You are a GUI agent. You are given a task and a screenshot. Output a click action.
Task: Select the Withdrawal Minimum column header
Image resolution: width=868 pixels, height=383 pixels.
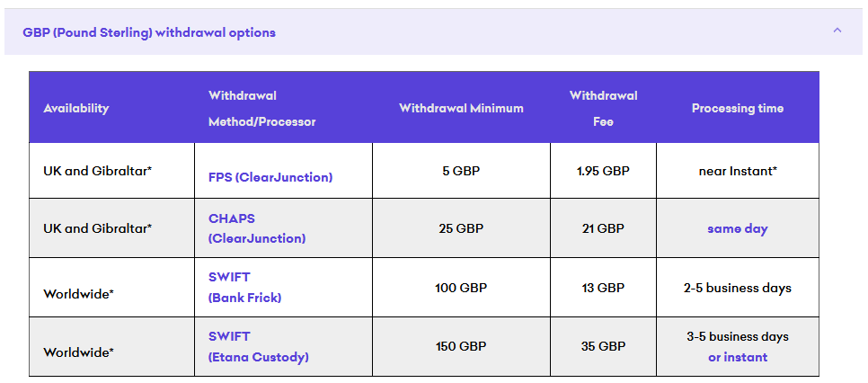[x=461, y=108]
